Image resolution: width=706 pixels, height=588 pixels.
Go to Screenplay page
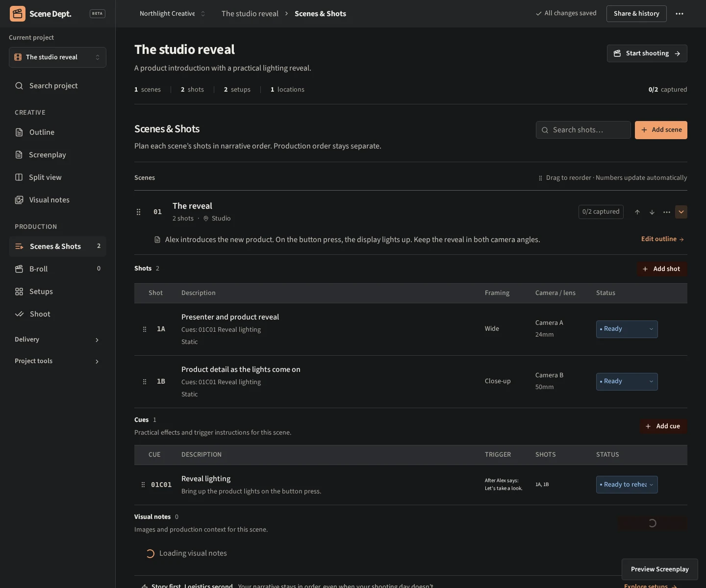click(x=57, y=155)
